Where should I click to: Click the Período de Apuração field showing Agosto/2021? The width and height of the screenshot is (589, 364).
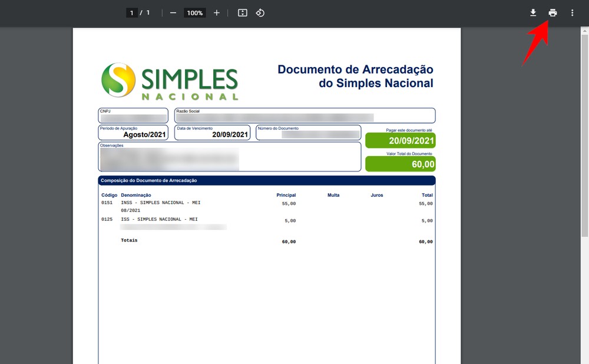tap(133, 132)
